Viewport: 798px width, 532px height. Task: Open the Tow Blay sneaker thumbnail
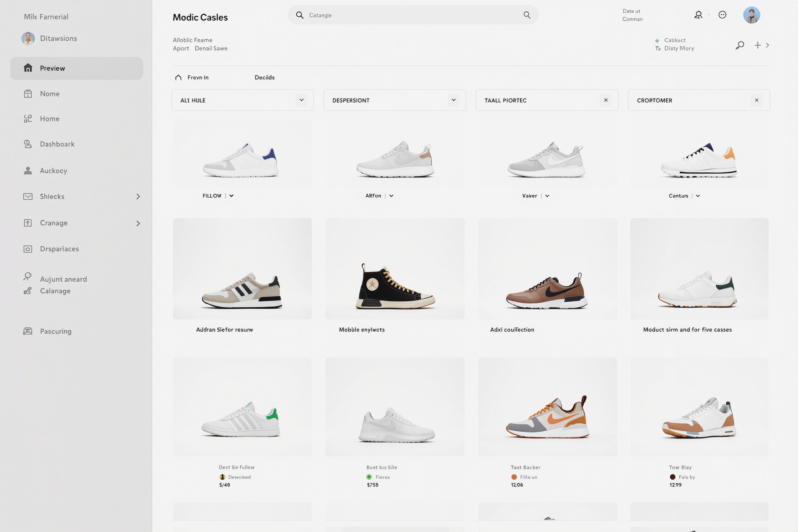tap(699, 407)
